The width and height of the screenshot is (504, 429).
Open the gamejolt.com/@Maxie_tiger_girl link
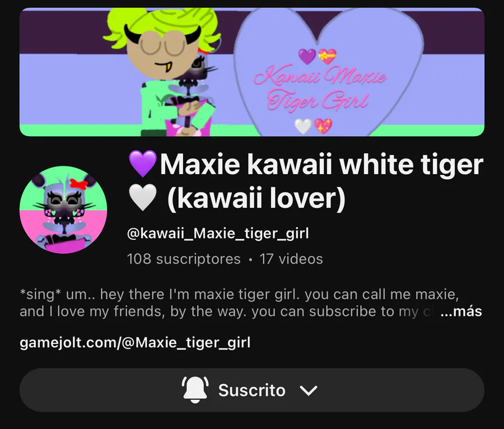(135, 343)
